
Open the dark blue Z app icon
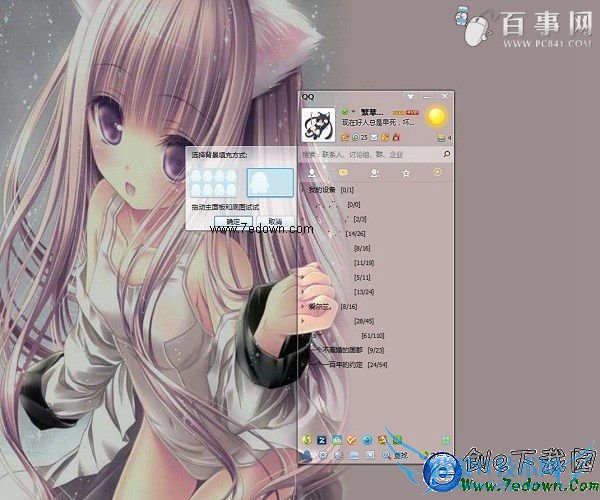(322, 440)
